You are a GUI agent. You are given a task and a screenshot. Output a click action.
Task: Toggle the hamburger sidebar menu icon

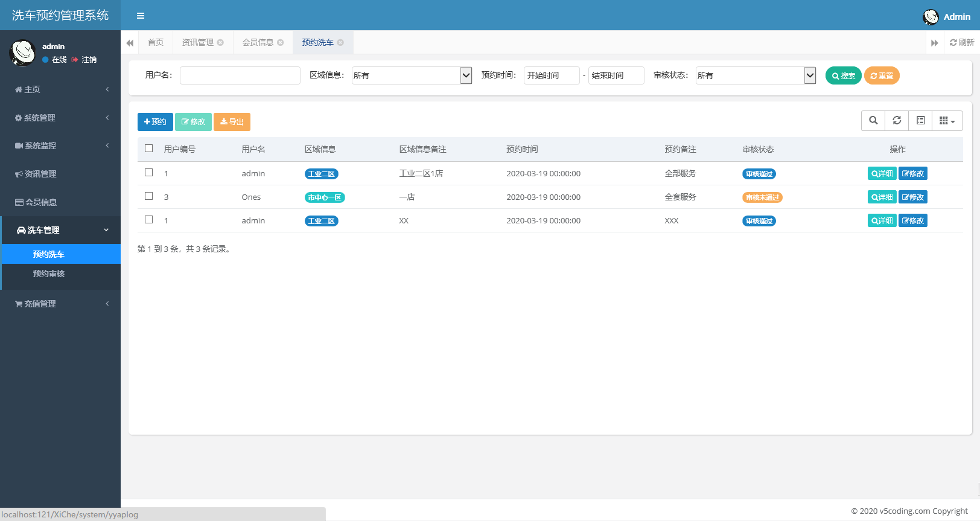pos(141,16)
